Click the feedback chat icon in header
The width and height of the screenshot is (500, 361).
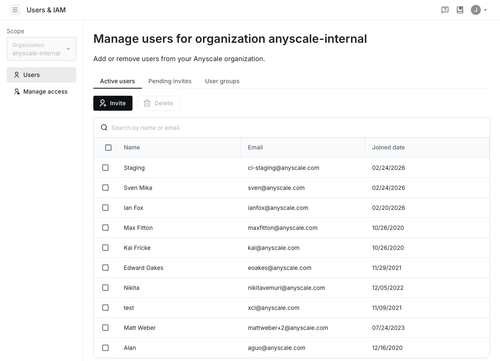(x=445, y=10)
